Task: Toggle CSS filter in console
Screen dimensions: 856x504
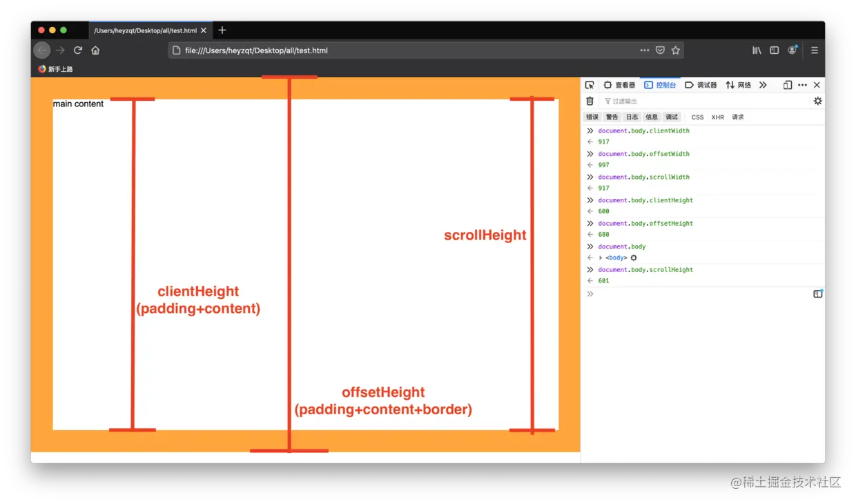Action: pyautogui.click(x=697, y=117)
